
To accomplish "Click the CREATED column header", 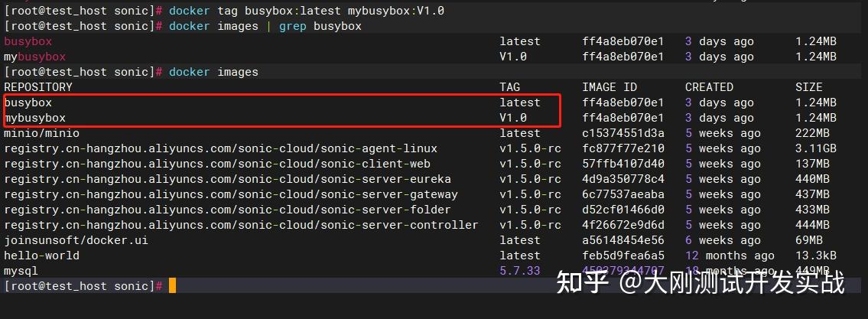I will coord(709,87).
